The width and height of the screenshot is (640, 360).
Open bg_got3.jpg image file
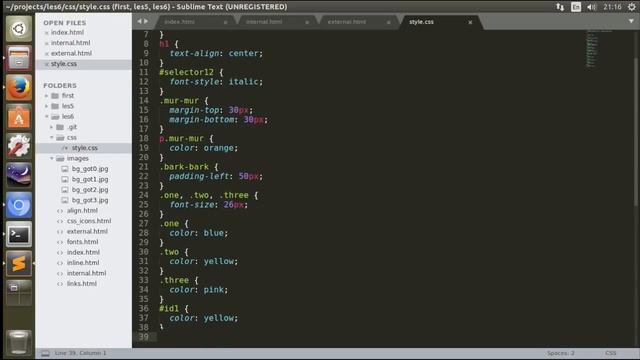pyautogui.click(x=90, y=200)
